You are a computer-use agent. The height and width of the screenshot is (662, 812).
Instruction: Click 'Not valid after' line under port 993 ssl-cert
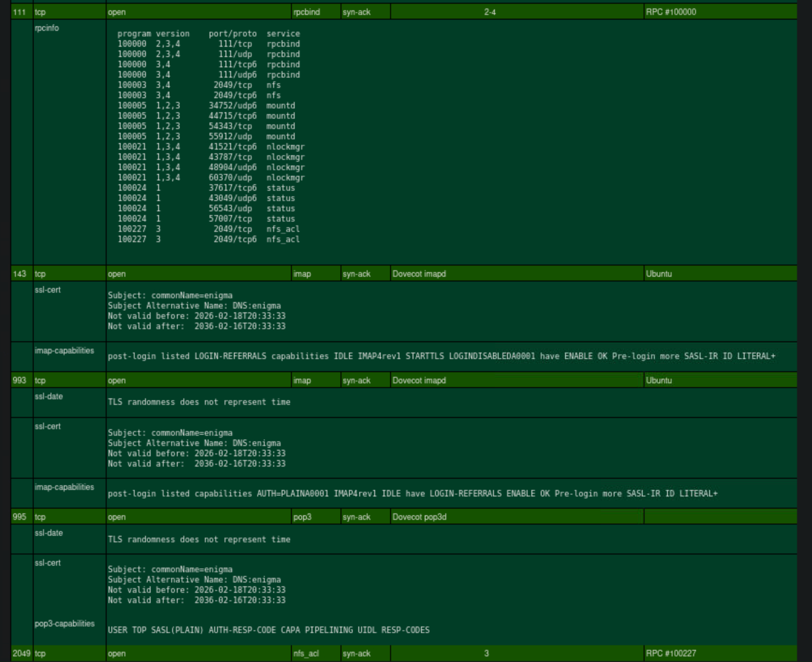(197, 464)
